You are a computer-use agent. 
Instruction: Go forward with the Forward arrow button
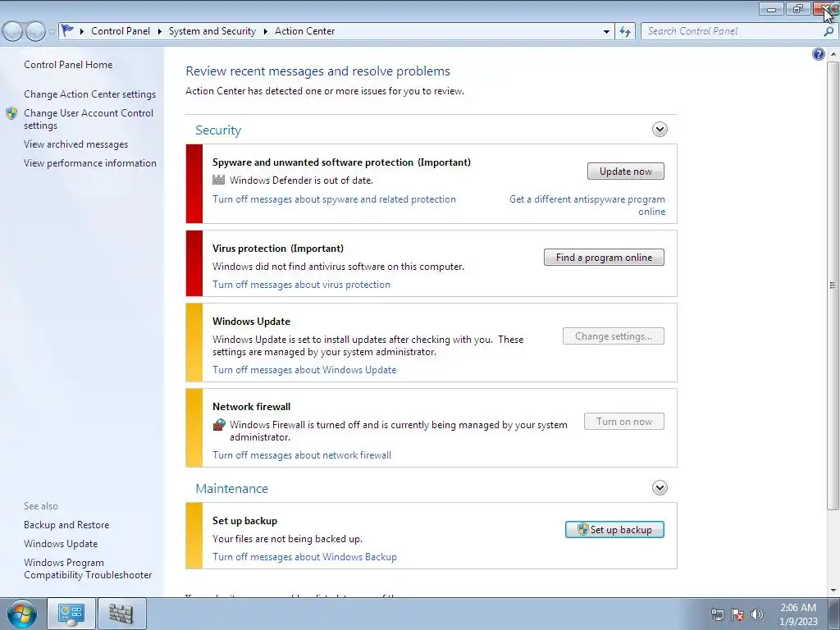click(x=34, y=32)
